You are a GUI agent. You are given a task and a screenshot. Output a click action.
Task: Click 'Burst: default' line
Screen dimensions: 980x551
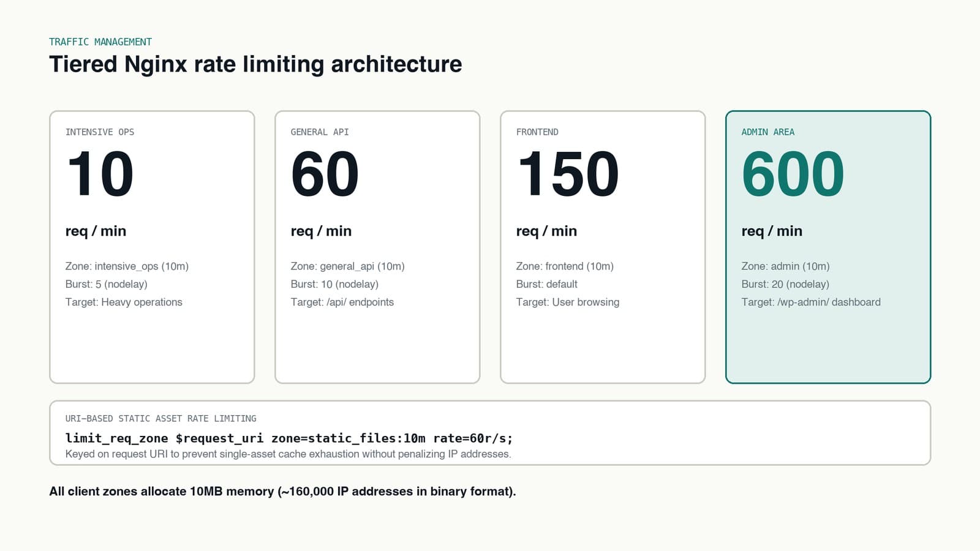[546, 284]
